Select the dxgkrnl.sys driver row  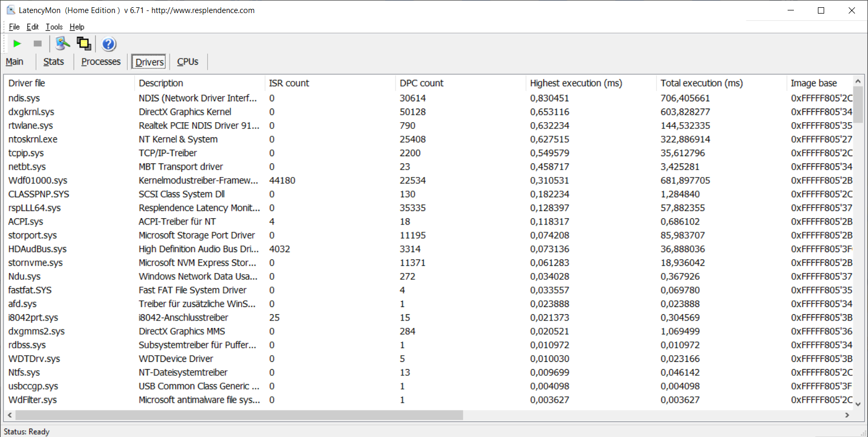(31, 112)
